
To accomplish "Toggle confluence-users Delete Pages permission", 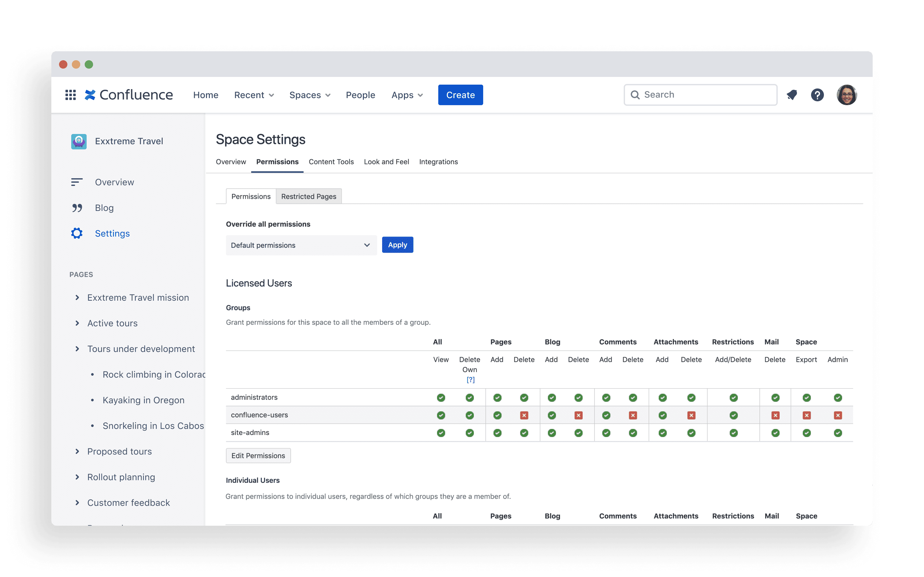I will (524, 415).
